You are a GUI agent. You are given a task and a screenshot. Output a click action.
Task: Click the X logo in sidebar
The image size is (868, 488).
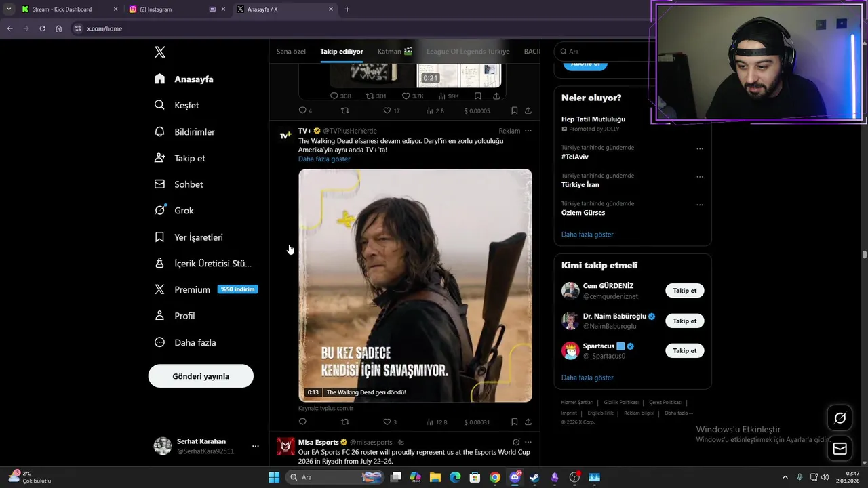pos(159,52)
